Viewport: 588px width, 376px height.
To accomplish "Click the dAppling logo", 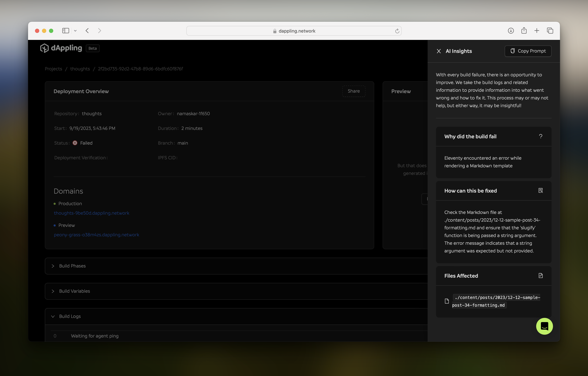I will [x=61, y=48].
